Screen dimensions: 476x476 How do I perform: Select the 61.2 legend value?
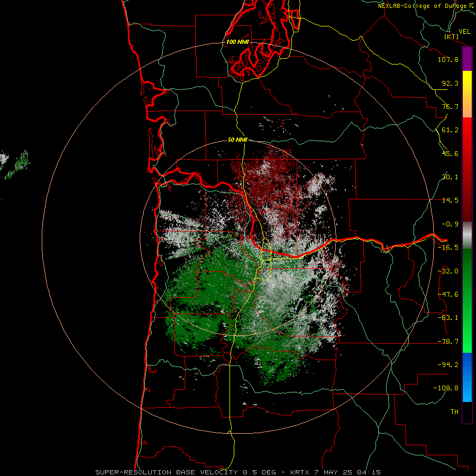coord(450,130)
